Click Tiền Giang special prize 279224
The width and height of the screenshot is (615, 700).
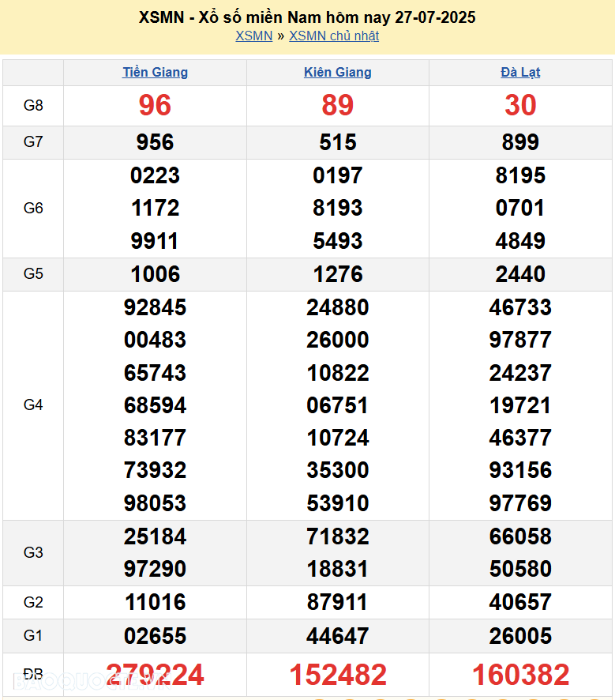click(x=155, y=675)
